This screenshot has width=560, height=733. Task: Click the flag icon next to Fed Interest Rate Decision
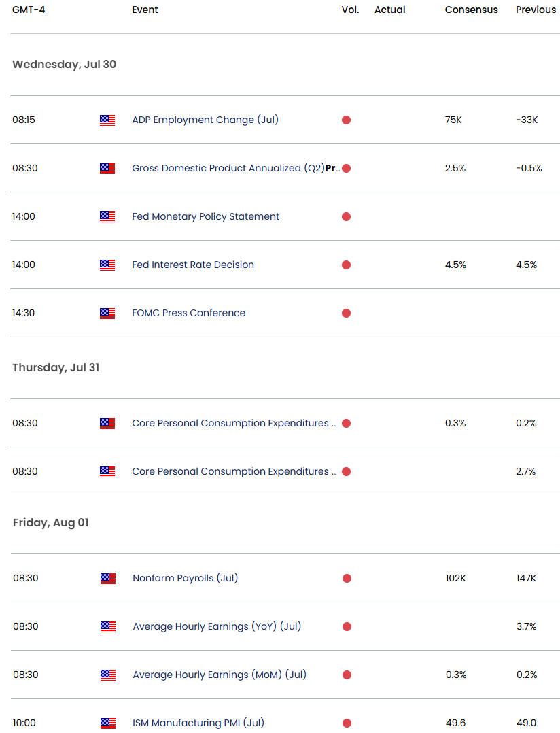tap(107, 265)
